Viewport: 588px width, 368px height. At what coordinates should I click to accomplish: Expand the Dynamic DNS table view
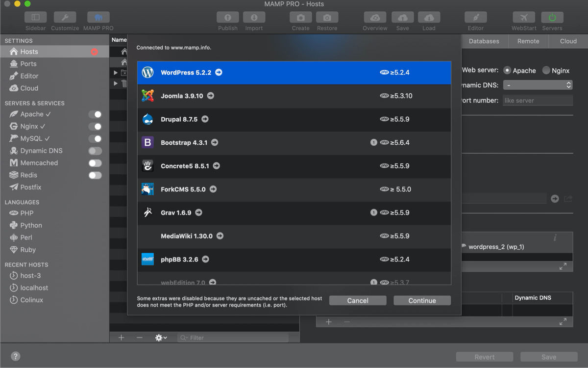pyautogui.click(x=563, y=322)
